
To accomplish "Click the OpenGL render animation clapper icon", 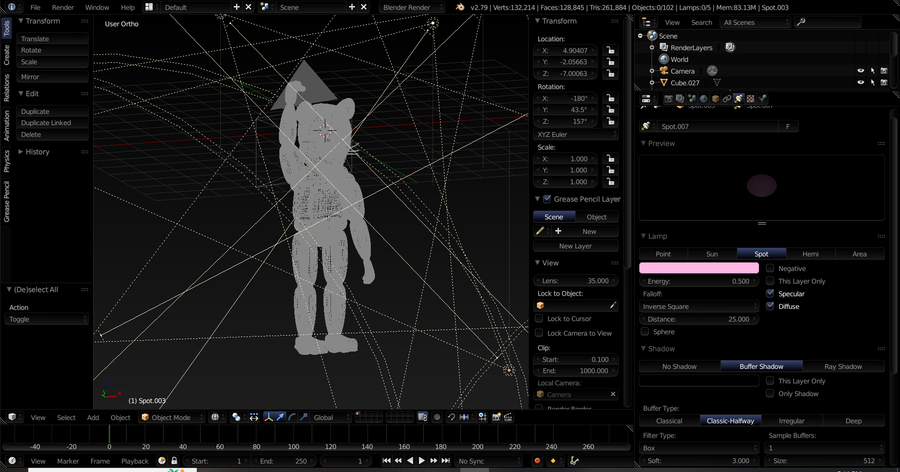I will 508,417.
